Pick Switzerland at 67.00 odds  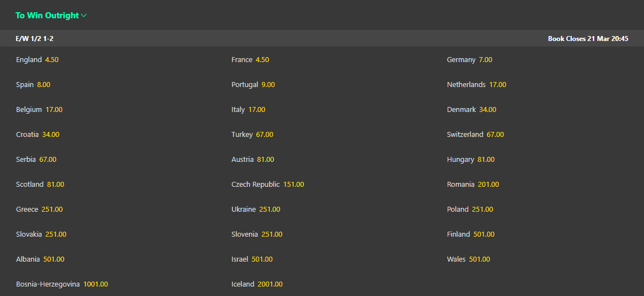click(475, 135)
